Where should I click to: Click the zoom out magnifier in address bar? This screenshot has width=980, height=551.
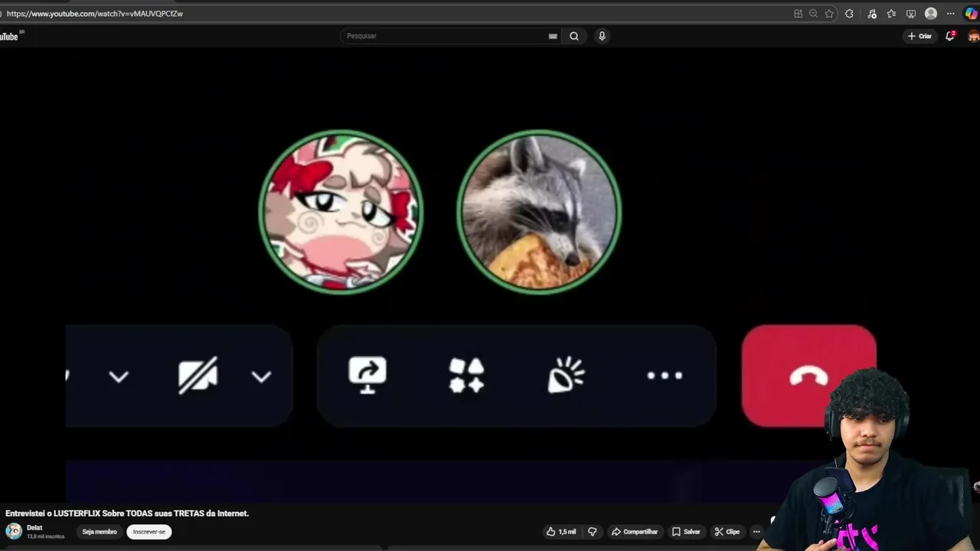(813, 14)
